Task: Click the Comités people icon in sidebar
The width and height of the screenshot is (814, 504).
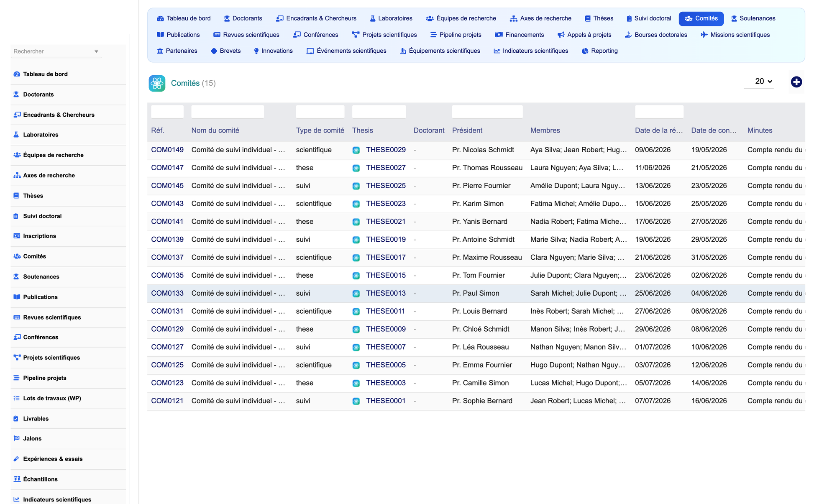Action: coord(17,256)
